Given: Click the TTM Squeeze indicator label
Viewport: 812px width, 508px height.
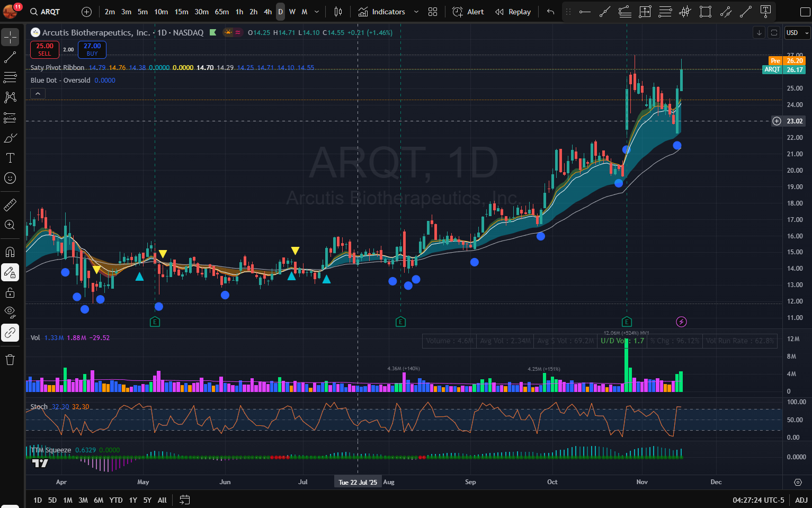Looking at the screenshot, I should tap(51, 450).
